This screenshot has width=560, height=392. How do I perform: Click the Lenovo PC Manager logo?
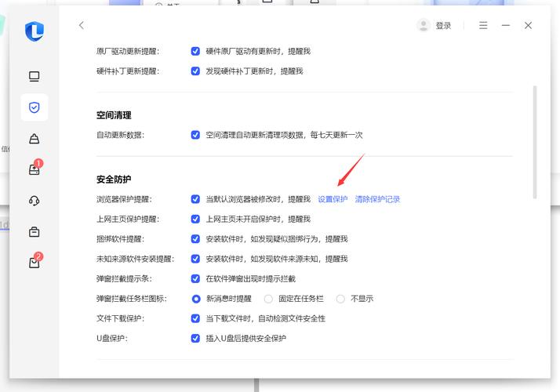[x=35, y=31]
